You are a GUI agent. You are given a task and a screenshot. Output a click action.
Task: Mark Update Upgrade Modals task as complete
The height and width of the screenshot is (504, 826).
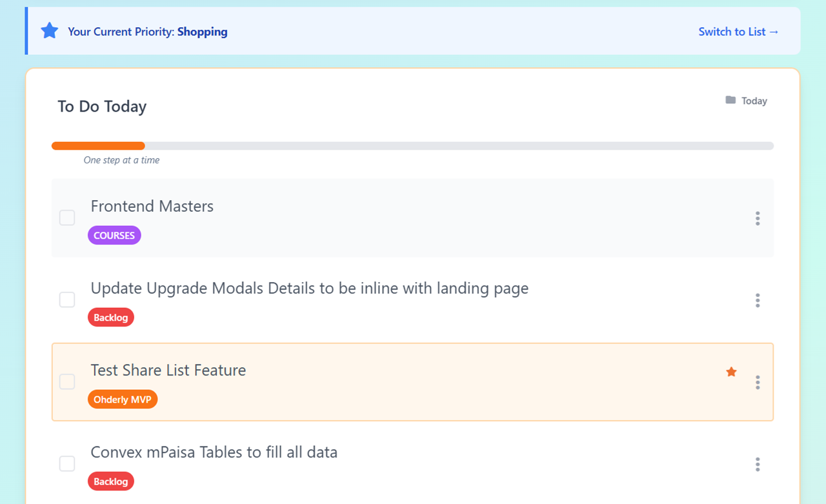[67, 299]
